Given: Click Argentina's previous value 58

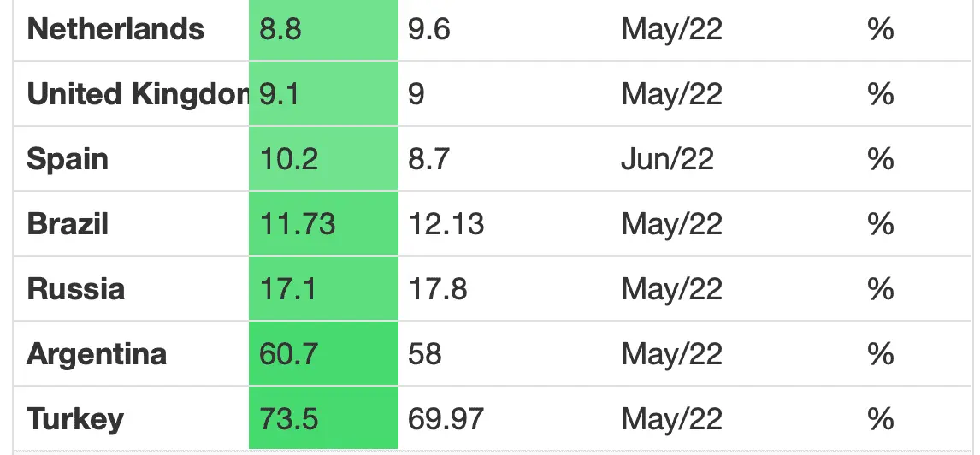Looking at the screenshot, I should (425, 354).
